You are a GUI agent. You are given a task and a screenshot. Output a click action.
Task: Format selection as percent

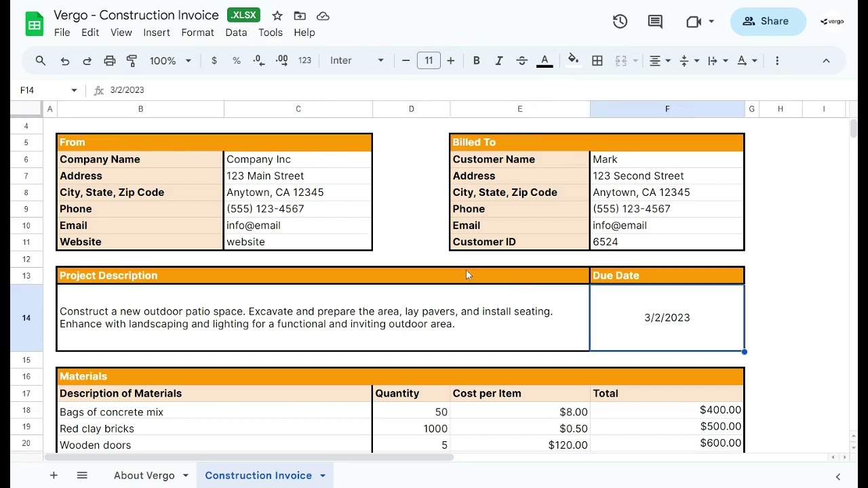[237, 60]
